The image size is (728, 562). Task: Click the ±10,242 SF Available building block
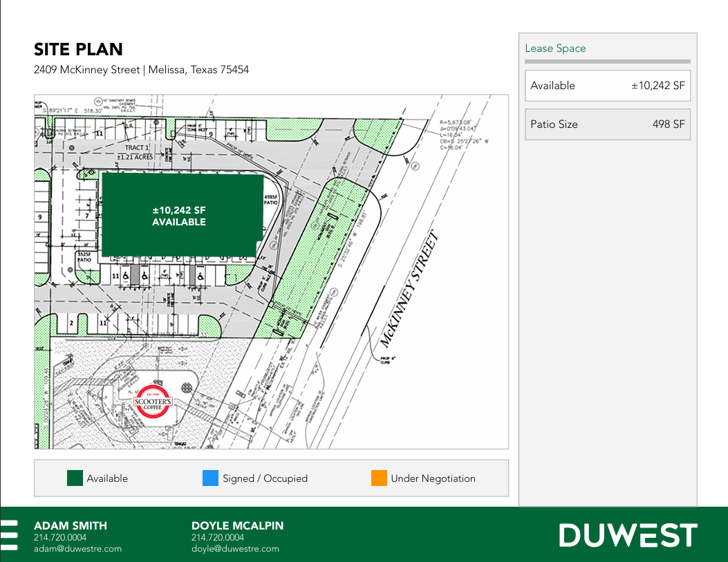(182, 215)
